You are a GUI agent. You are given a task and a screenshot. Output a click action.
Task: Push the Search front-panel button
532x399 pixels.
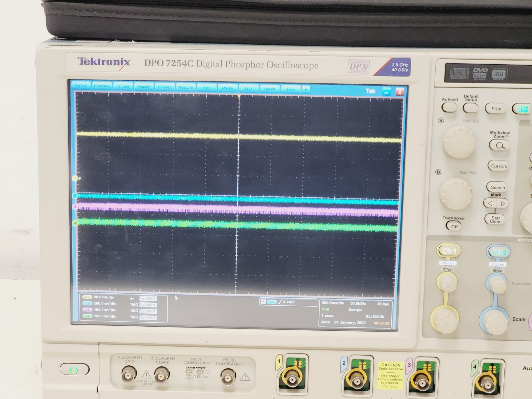(x=498, y=187)
